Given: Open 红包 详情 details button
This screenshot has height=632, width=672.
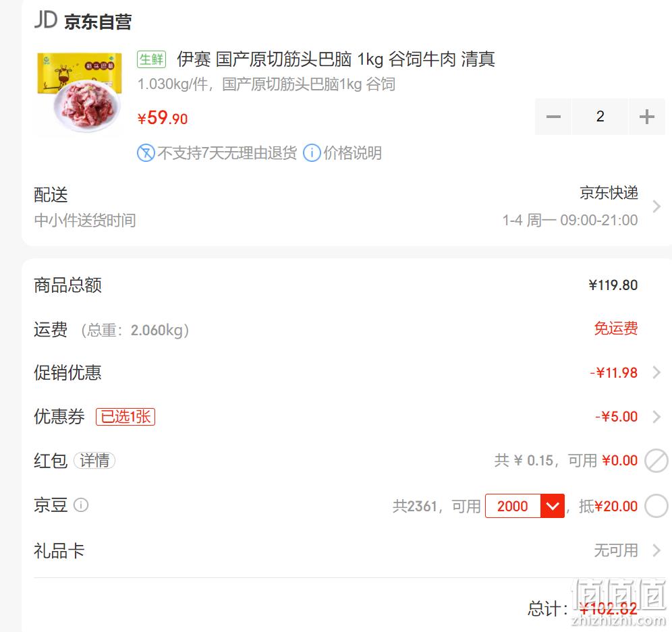Looking at the screenshot, I should click(x=94, y=461).
